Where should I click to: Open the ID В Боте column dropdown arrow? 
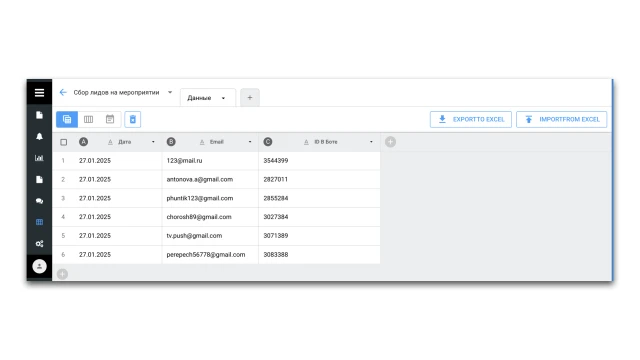coord(371,142)
